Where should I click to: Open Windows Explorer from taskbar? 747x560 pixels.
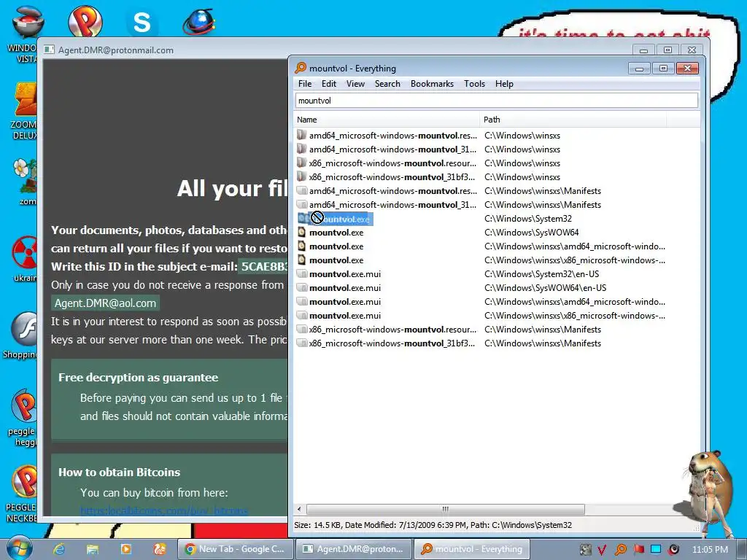(93, 549)
